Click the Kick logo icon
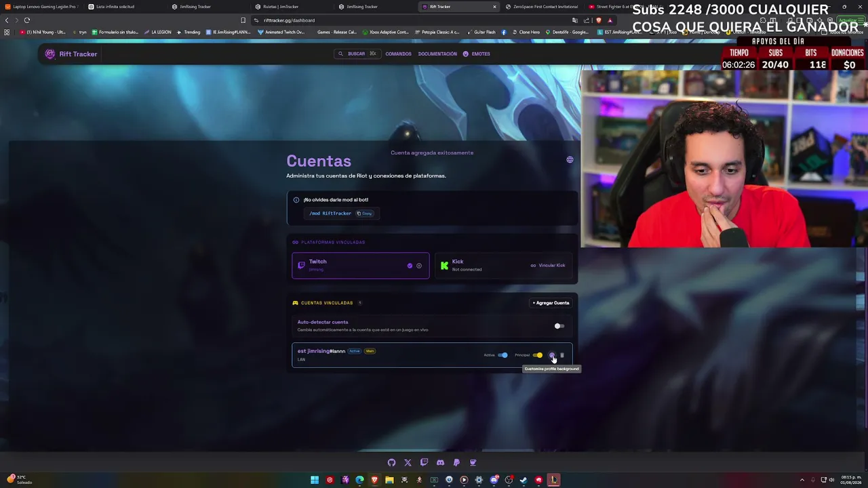 coord(444,266)
